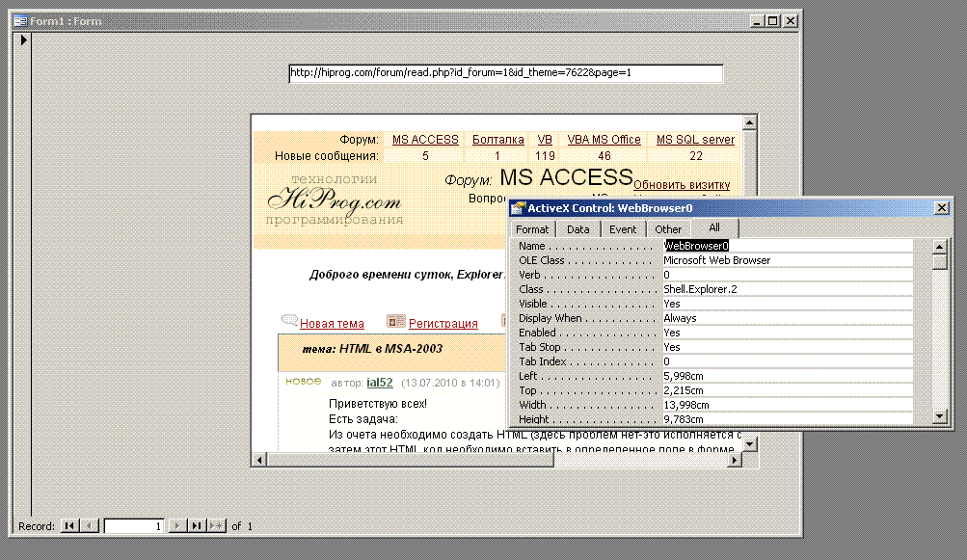This screenshot has height=560, width=967.
Task: Click web browser horizontal scroll right arrow
Action: (x=734, y=460)
